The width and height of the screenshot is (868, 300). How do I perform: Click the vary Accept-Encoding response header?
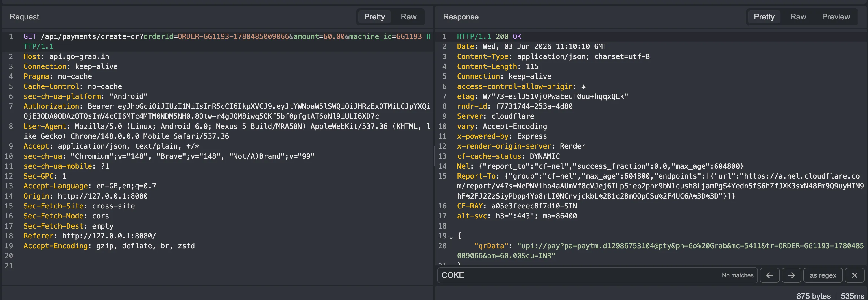point(502,126)
